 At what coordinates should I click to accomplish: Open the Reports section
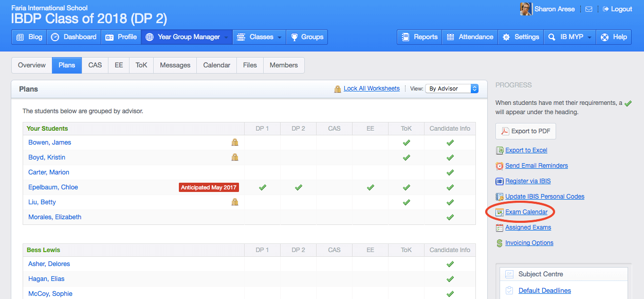(x=419, y=37)
